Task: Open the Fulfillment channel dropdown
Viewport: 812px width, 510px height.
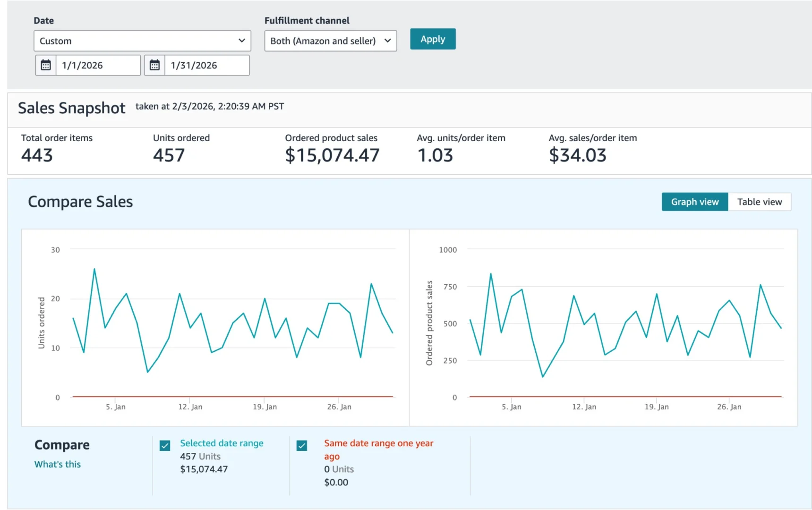Action: [330, 41]
